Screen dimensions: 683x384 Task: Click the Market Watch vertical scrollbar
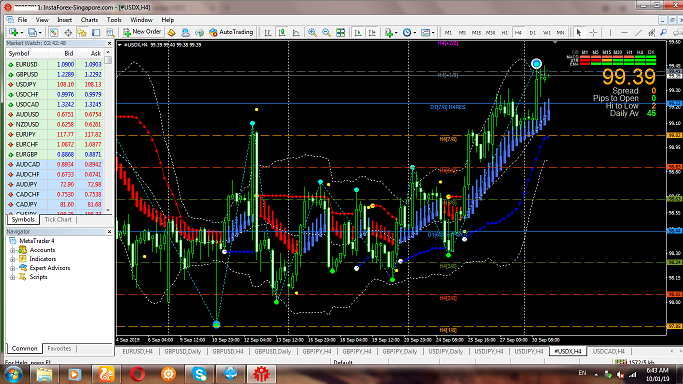click(x=108, y=131)
